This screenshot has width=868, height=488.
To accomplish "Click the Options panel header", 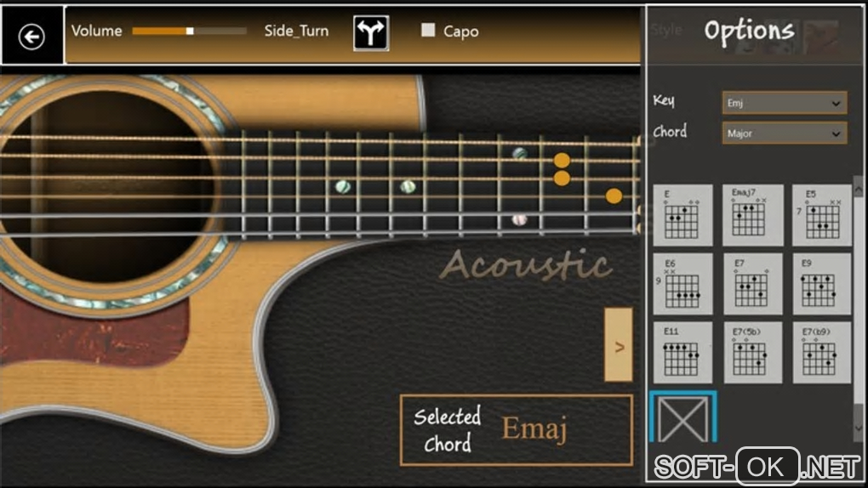I will [749, 31].
